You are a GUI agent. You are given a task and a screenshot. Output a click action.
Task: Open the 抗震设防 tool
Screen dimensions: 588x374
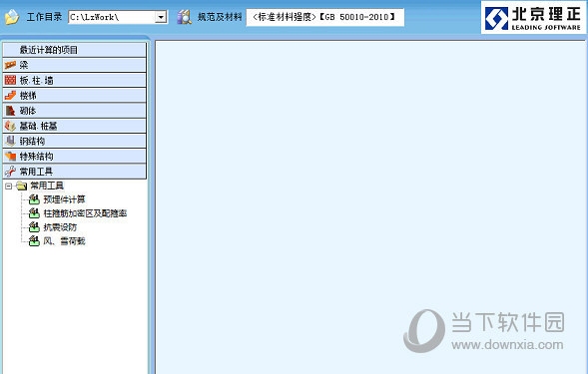[60, 227]
